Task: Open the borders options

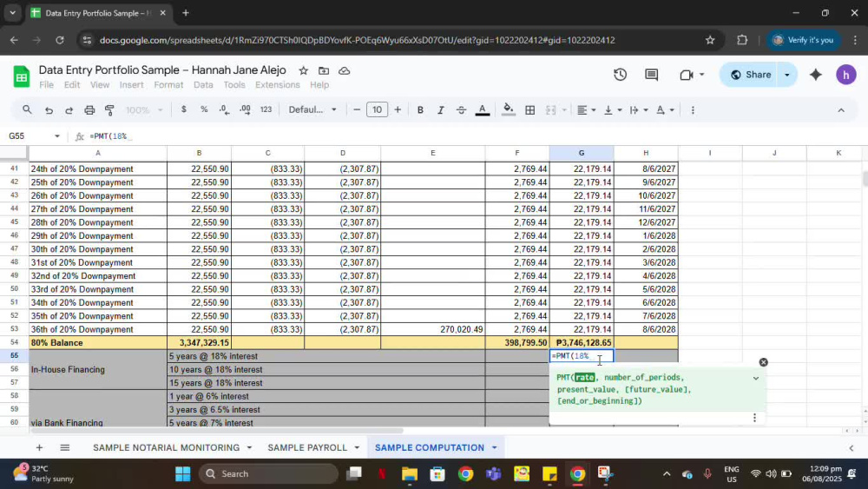Action: [x=529, y=109]
